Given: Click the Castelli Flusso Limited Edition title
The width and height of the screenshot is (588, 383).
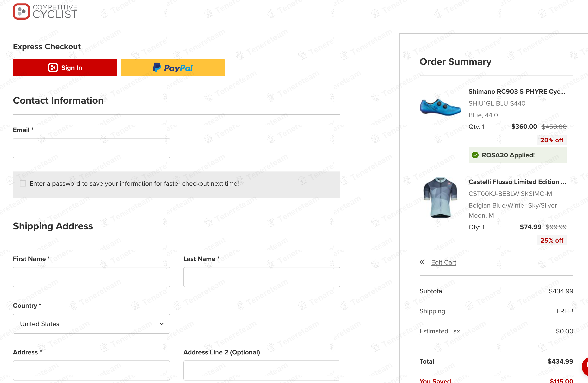Looking at the screenshot, I should coord(517,182).
